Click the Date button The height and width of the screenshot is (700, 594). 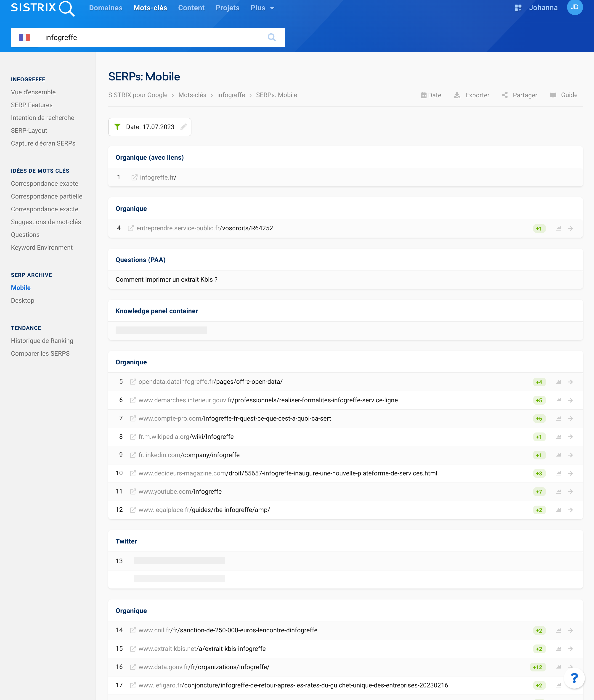(x=431, y=95)
